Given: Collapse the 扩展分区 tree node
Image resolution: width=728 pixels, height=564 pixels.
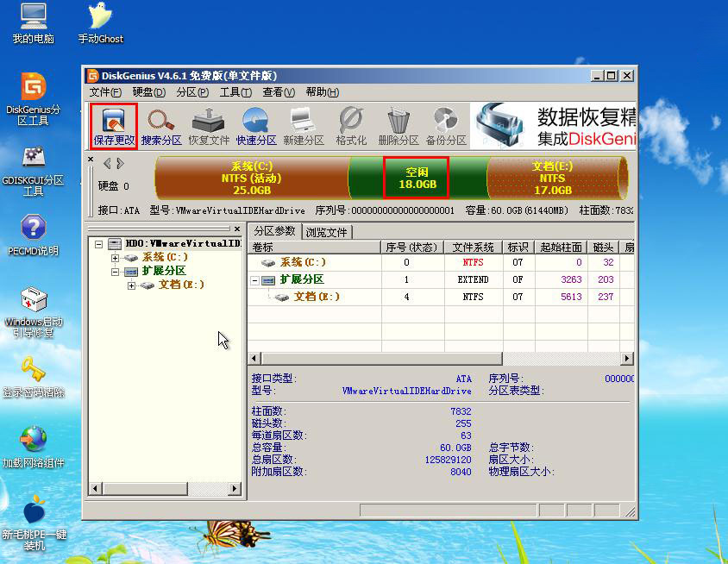Looking at the screenshot, I should point(115,272).
